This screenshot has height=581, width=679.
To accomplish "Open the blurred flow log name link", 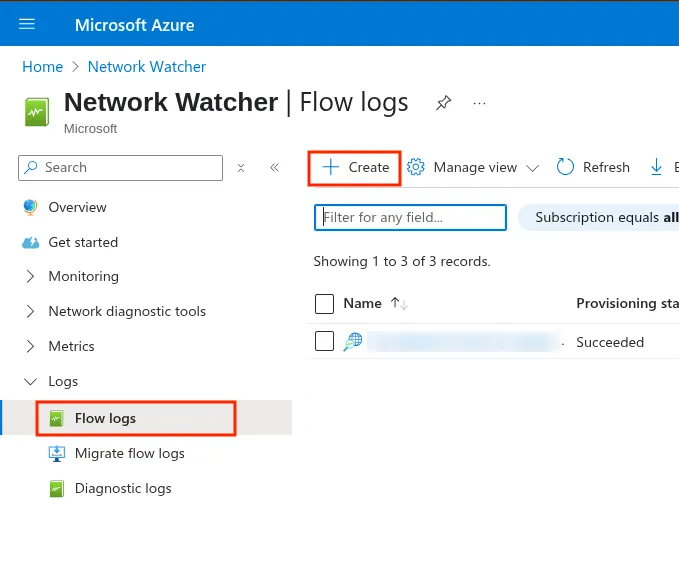I will coord(464,342).
